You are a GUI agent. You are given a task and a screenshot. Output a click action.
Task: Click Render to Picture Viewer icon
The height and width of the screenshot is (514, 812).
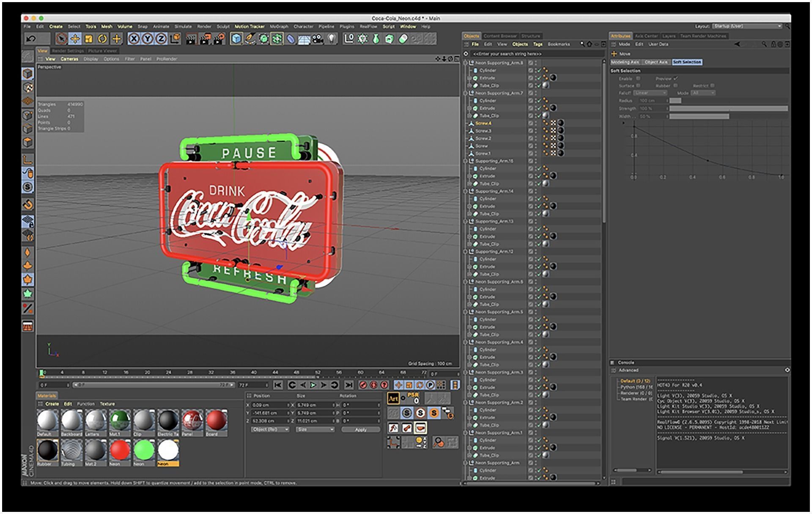coord(205,39)
